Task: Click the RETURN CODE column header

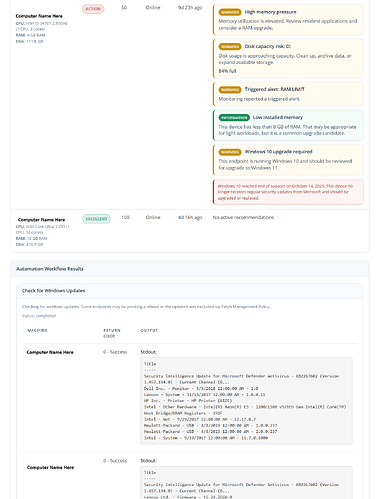Action: tap(112, 333)
